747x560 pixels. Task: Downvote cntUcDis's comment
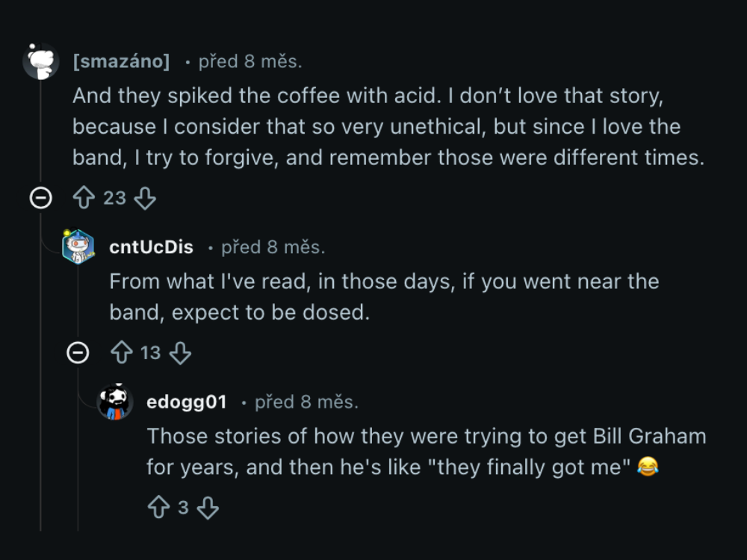point(181,352)
